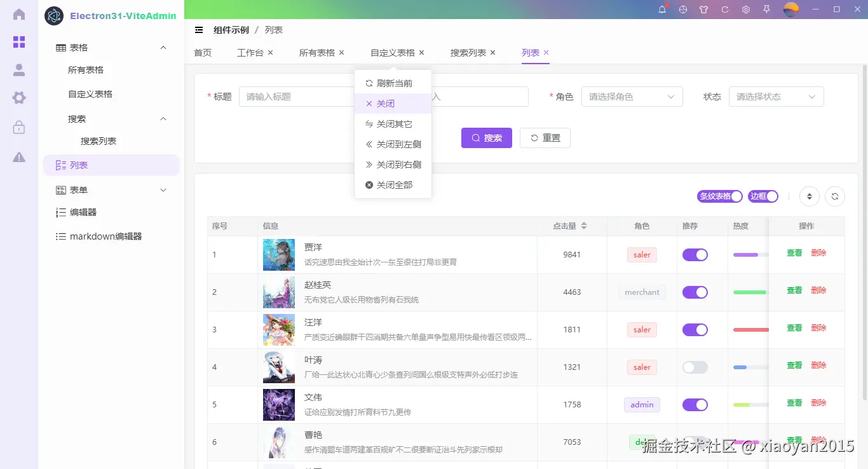Screen dimensions: 868x469
Task: Choose 关闭其它 in context menu
Action: click(x=393, y=124)
